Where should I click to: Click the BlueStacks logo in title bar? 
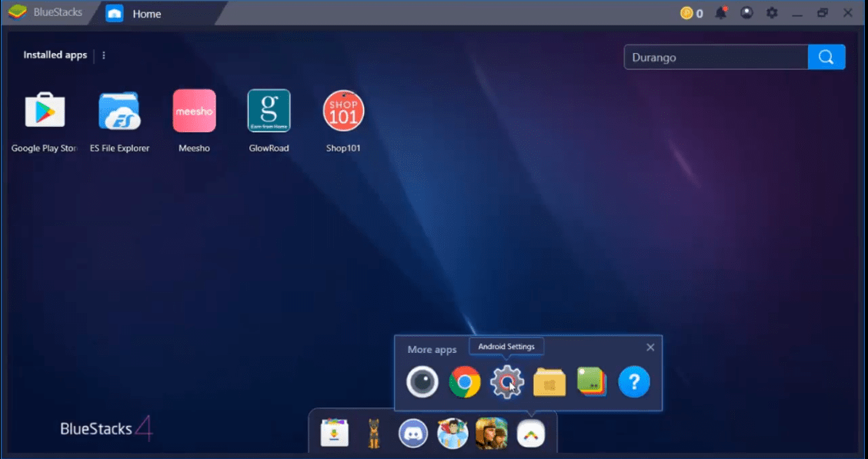pos(18,12)
